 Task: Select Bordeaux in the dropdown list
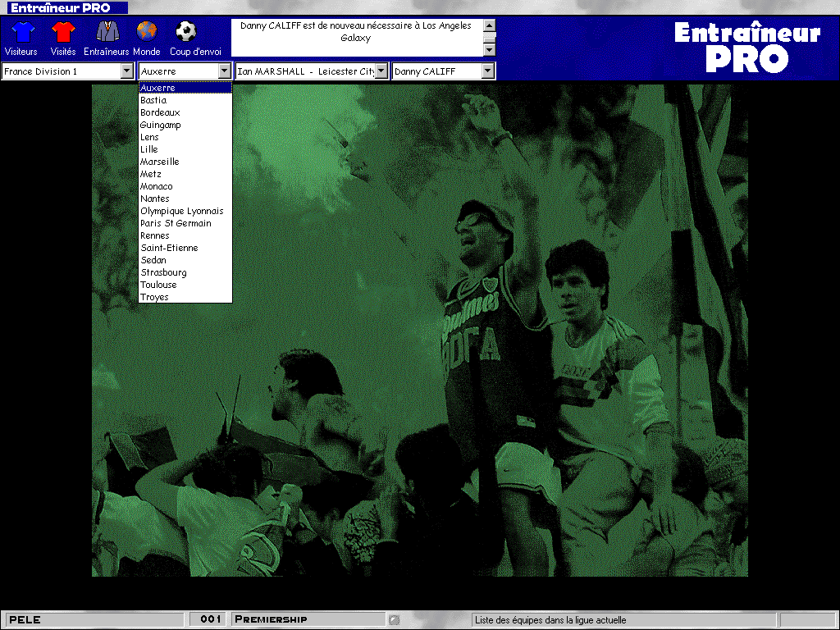[x=160, y=112]
